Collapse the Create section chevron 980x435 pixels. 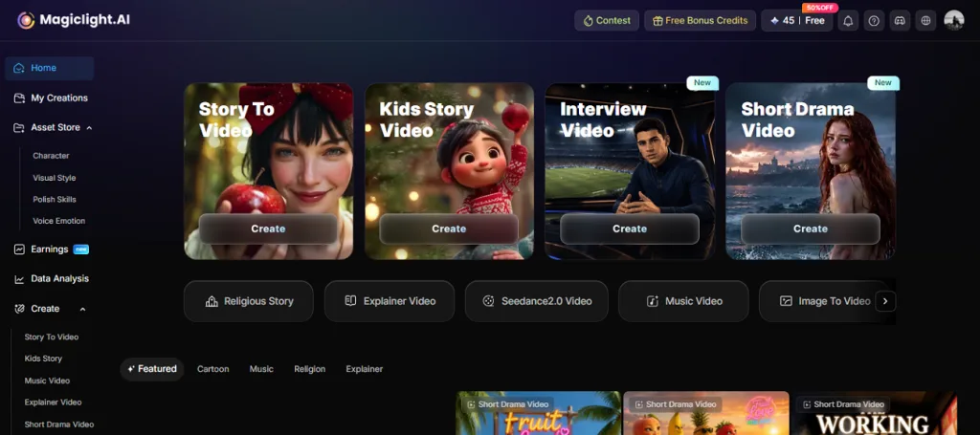pyautogui.click(x=82, y=309)
